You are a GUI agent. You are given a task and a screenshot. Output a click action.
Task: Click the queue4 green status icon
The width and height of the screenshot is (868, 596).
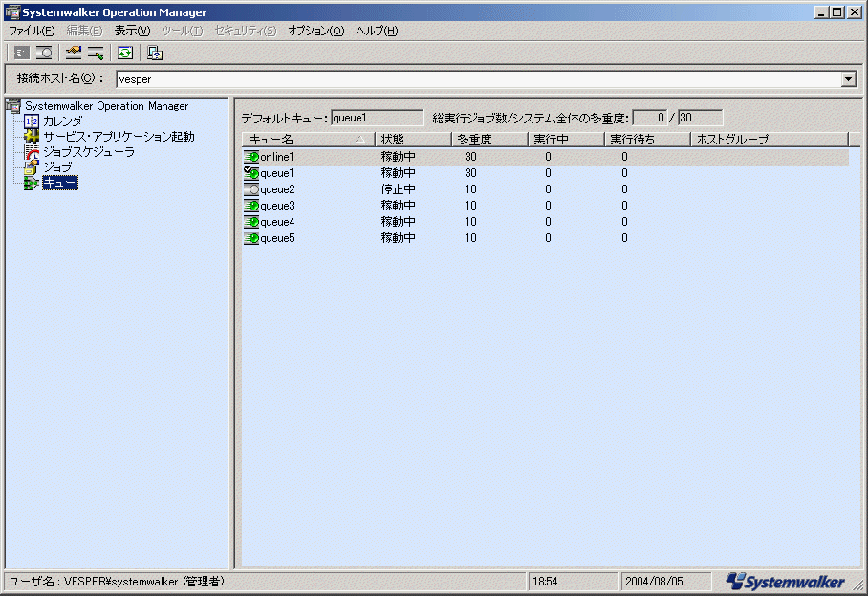(251, 222)
